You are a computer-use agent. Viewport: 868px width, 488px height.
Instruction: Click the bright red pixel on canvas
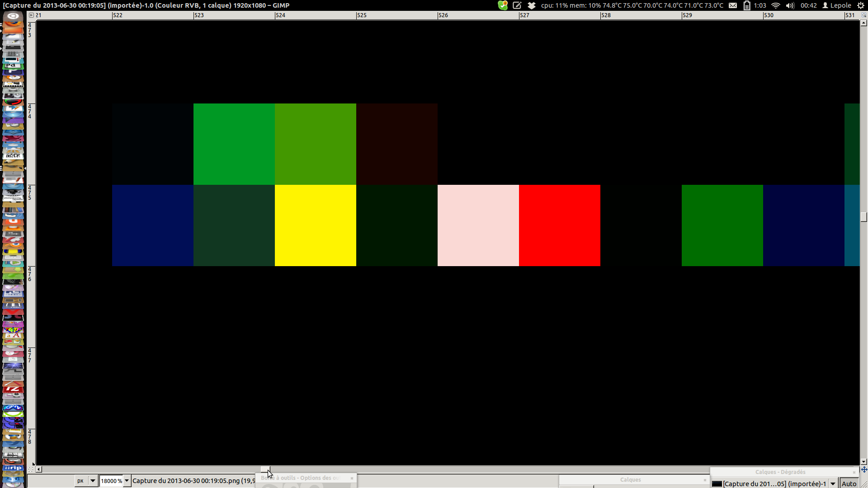point(559,225)
